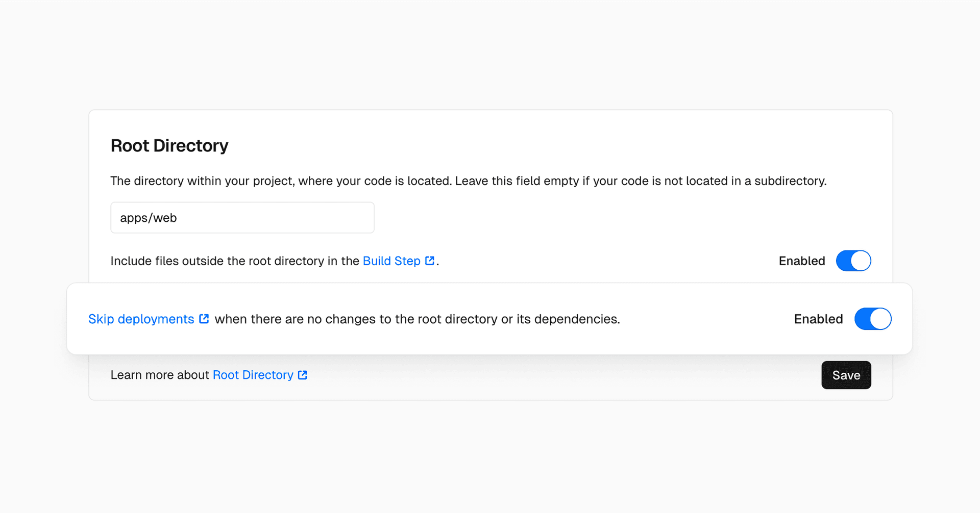Click empty space right of the apps/web field
This screenshot has height=513, width=980.
(x=561, y=218)
